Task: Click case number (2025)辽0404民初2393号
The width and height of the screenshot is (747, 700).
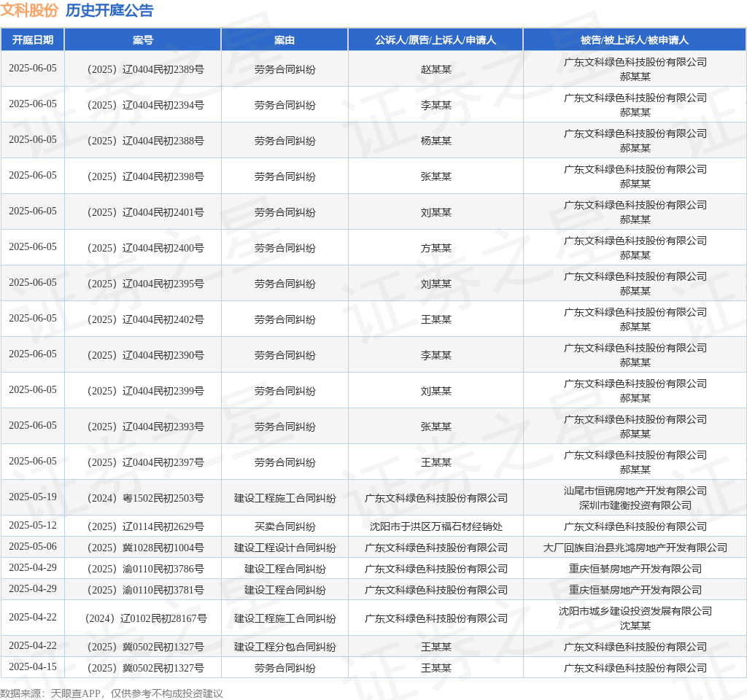Action: 145,427
